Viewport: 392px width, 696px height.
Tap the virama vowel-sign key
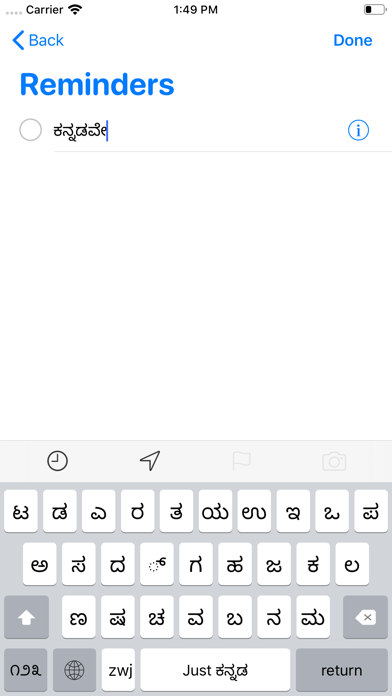157,564
